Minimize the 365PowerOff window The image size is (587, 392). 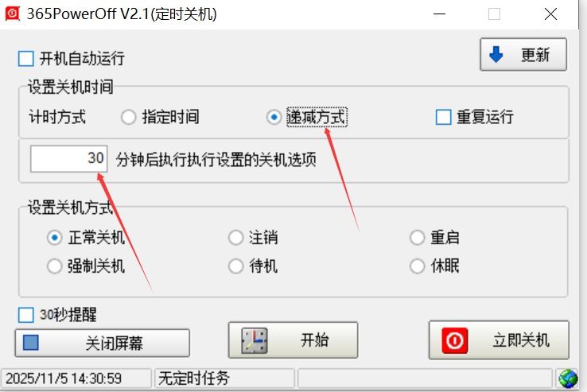440,14
